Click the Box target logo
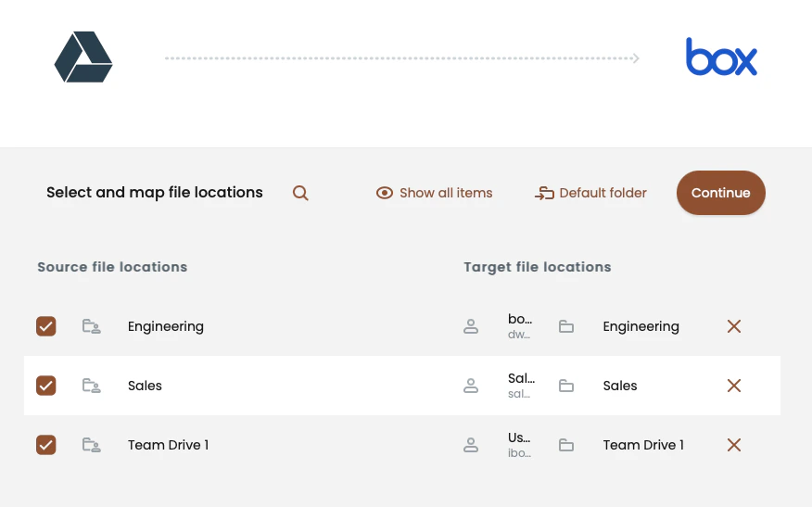Viewport: 812px width, 507px height. click(721, 57)
